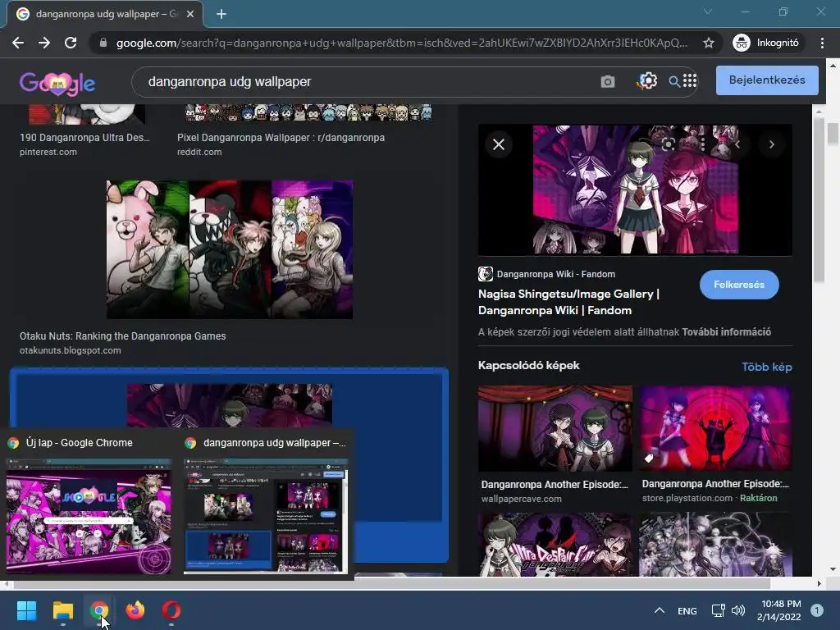Click the large preview image

[636, 189]
